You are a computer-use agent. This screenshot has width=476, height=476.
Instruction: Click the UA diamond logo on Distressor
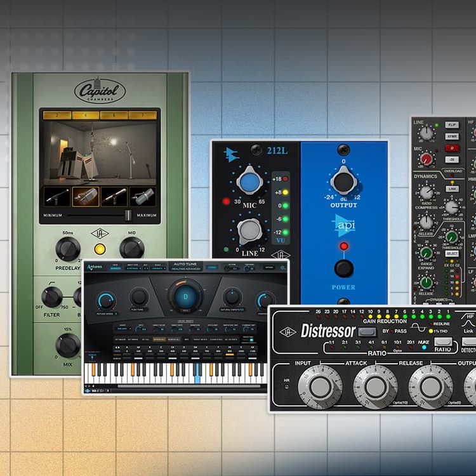click(x=288, y=332)
